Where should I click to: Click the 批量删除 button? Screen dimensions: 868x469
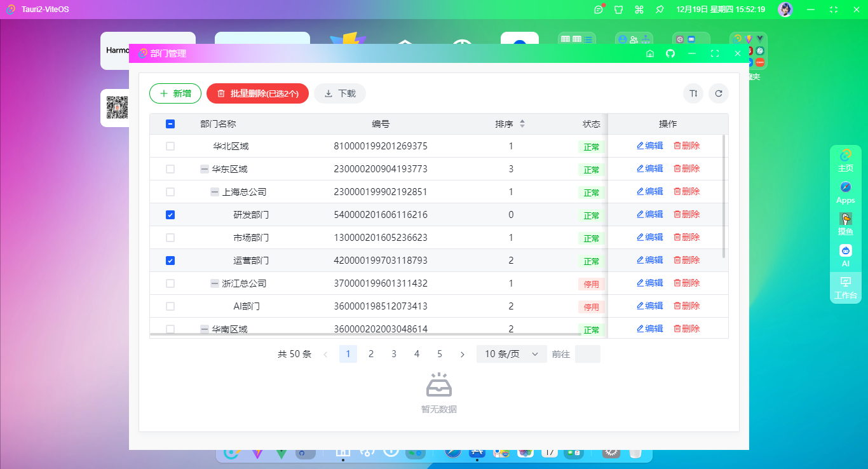257,93
